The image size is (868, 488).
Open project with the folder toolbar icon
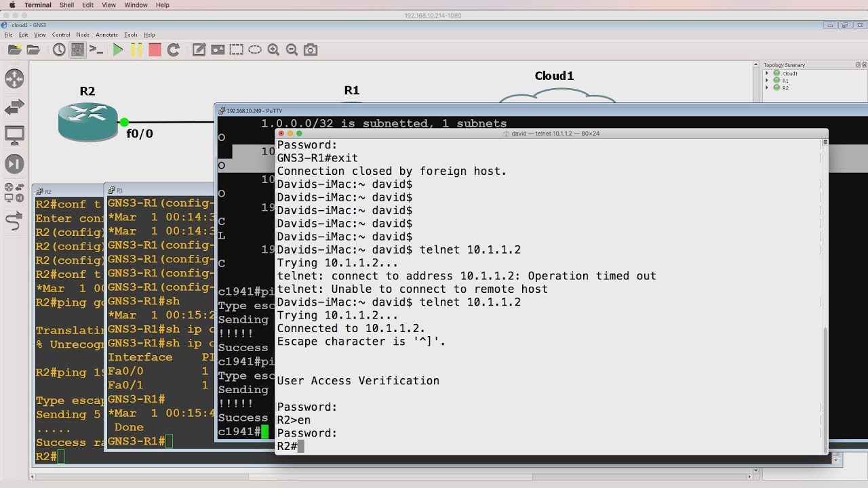coord(33,49)
